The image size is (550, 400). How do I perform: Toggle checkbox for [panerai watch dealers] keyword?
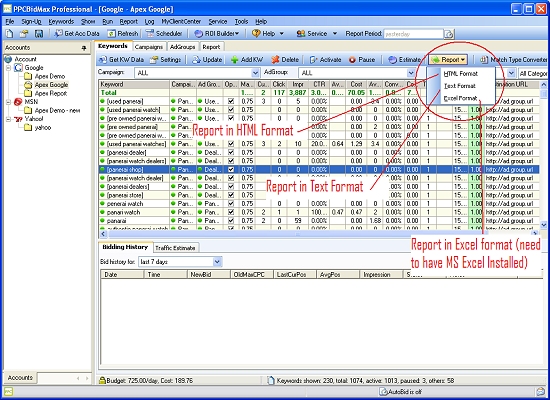coord(231,161)
